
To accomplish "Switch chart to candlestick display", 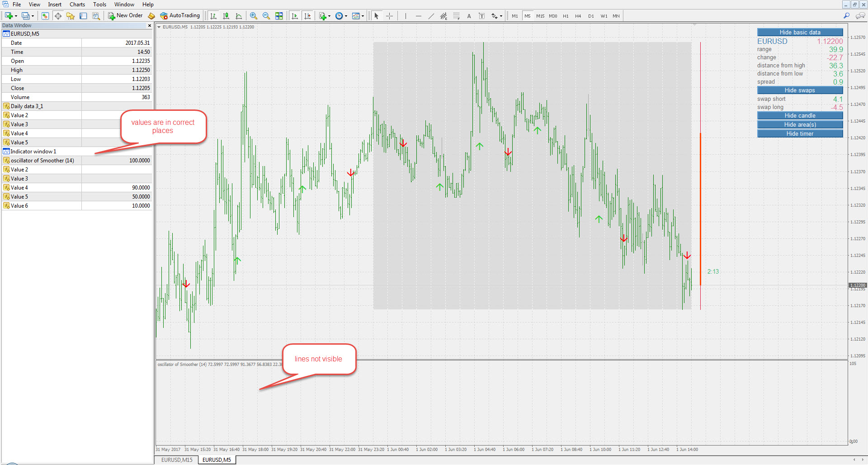I will click(226, 16).
